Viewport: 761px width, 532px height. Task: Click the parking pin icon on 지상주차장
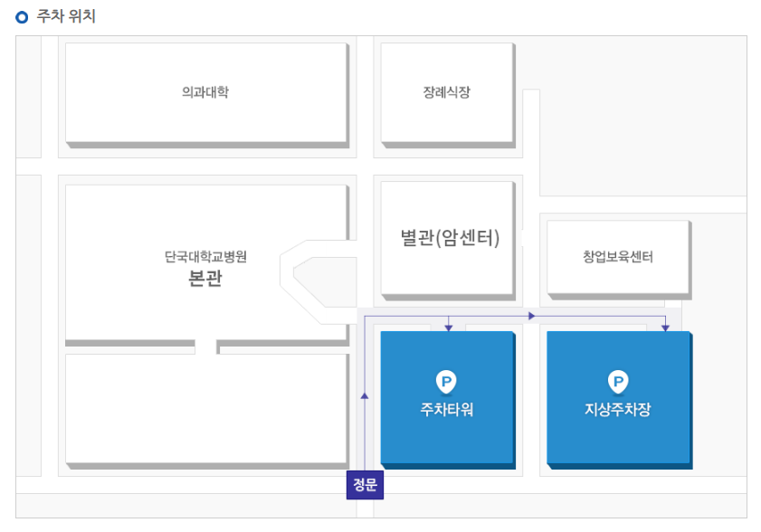[618, 382]
